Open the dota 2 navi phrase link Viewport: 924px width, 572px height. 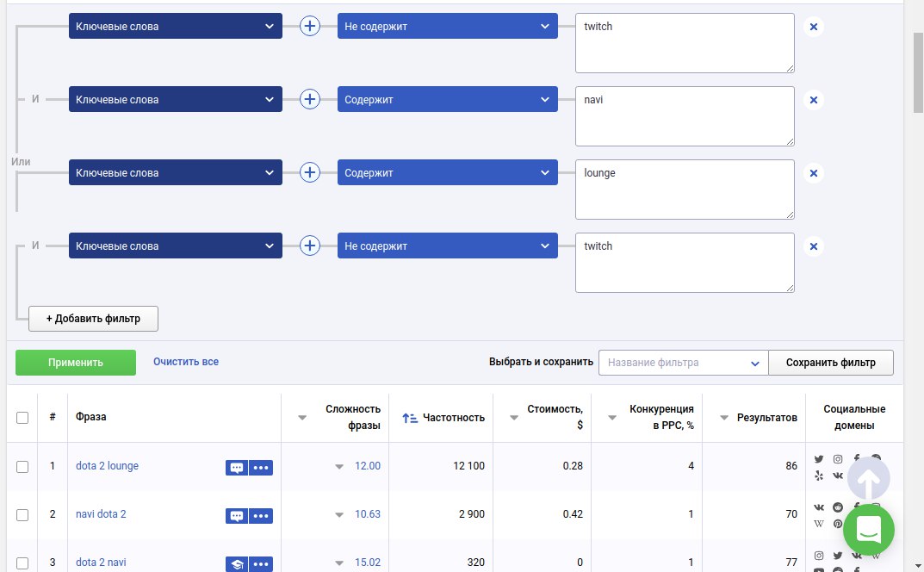(101, 563)
